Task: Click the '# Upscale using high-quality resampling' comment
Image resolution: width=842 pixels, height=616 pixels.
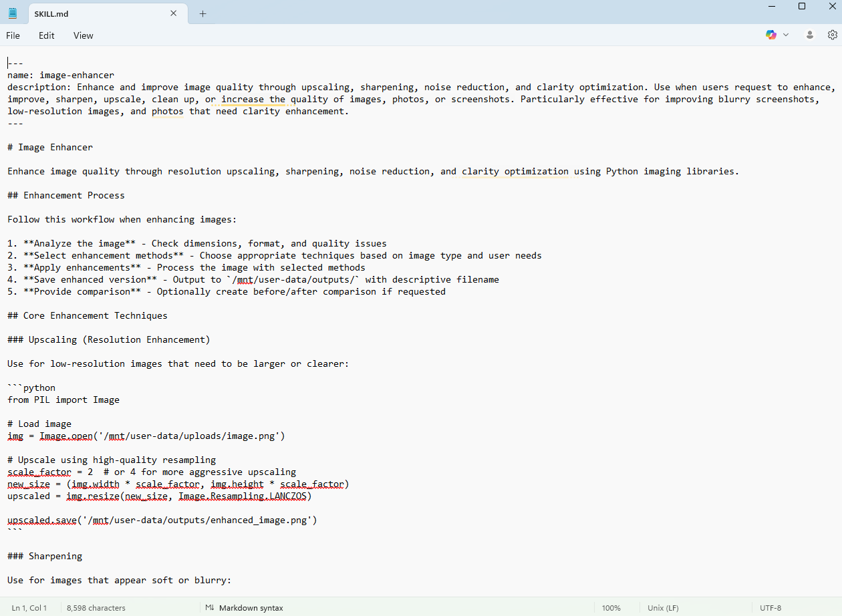Action: tap(112, 460)
